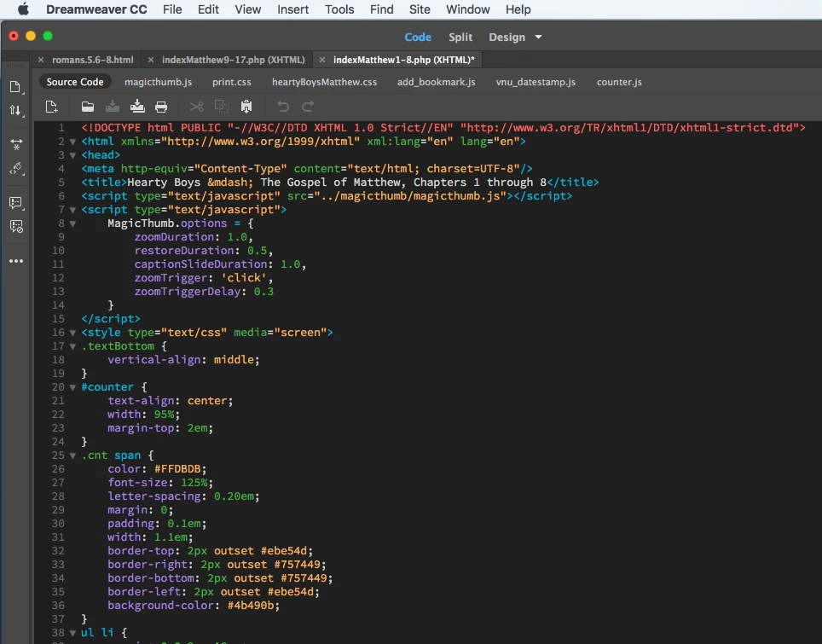Collapse the ul li rule on line 38
The height and width of the screenshot is (644, 822).
pos(72,633)
